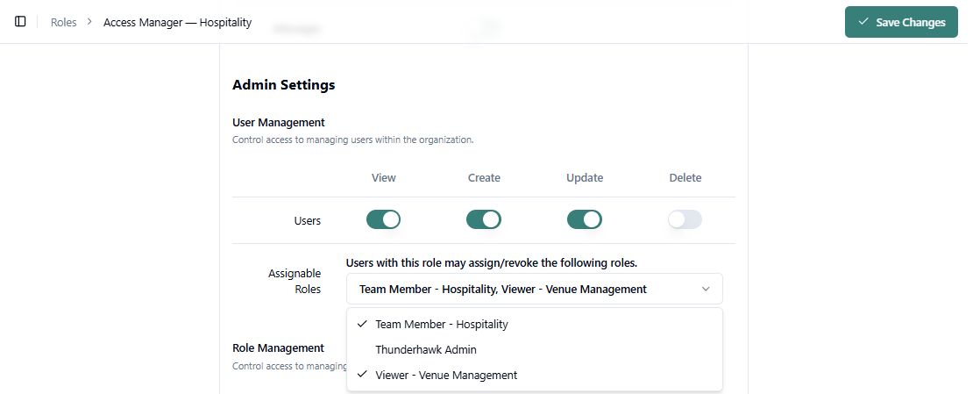Collapse the Assignable Roles dropdown via its chevron
980x394 pixels.
(706, 289)
